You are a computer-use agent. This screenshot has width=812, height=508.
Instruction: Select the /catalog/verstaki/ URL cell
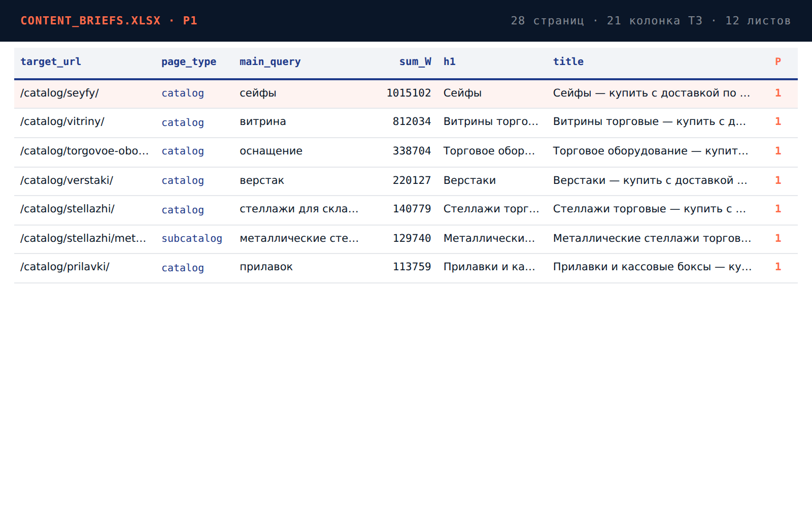tap(66, 180)
